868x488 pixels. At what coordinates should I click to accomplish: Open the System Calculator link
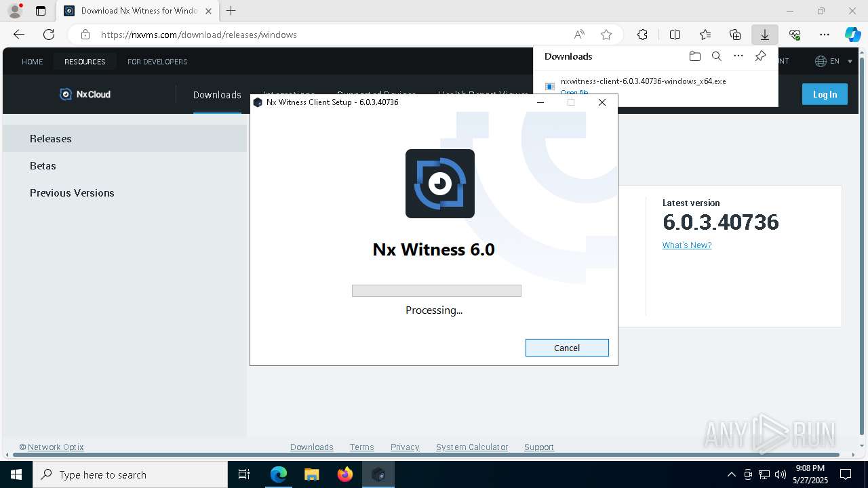point(472,447)
